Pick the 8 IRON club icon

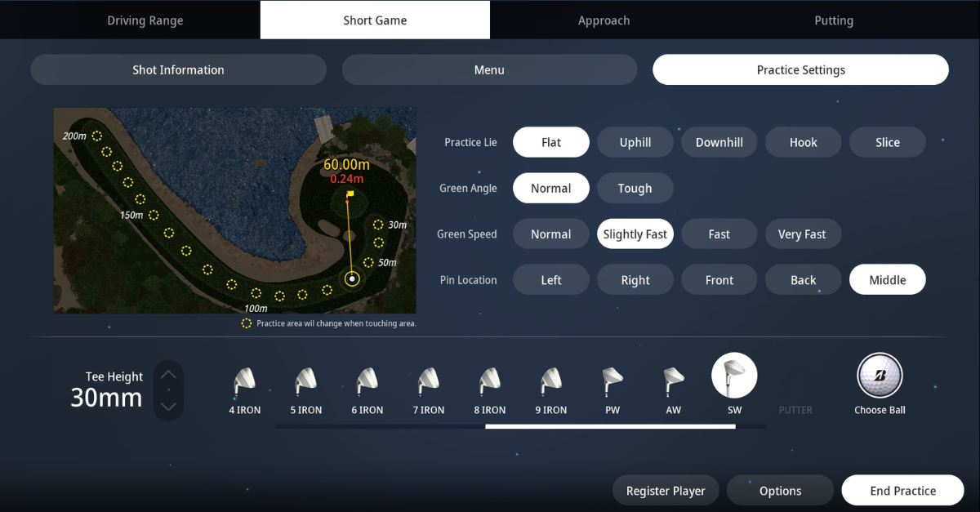click(x=489, y=380)
